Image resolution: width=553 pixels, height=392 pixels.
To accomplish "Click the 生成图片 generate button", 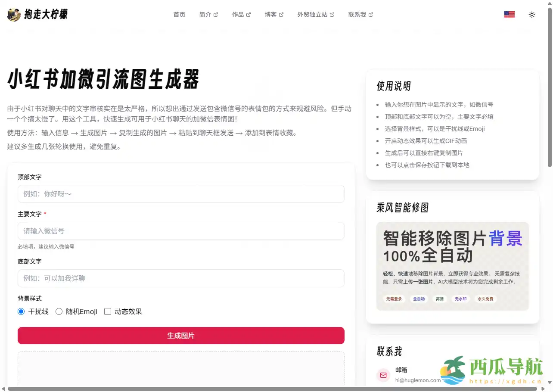I will [x=181, y=336].
